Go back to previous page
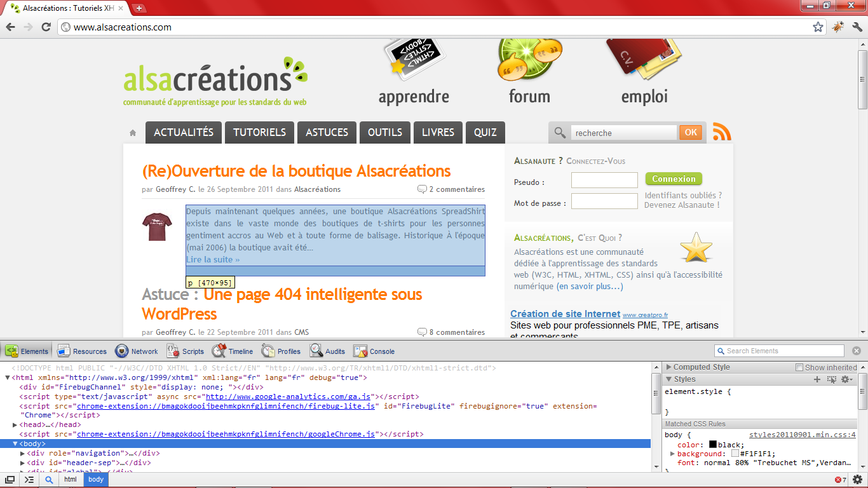 click(x=10, y=27)
